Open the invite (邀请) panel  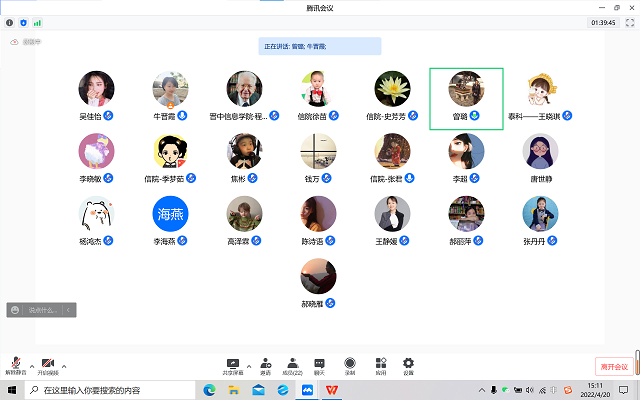265,366
